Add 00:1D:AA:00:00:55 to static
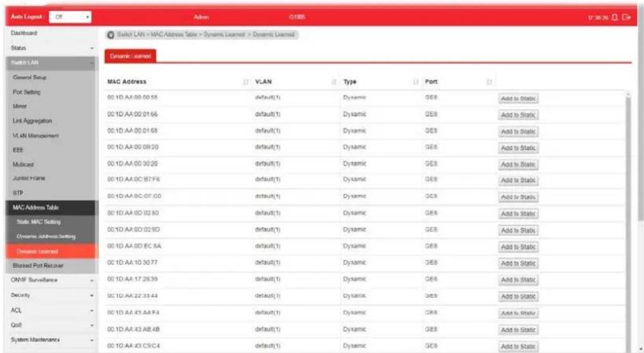 click(518, 99)
